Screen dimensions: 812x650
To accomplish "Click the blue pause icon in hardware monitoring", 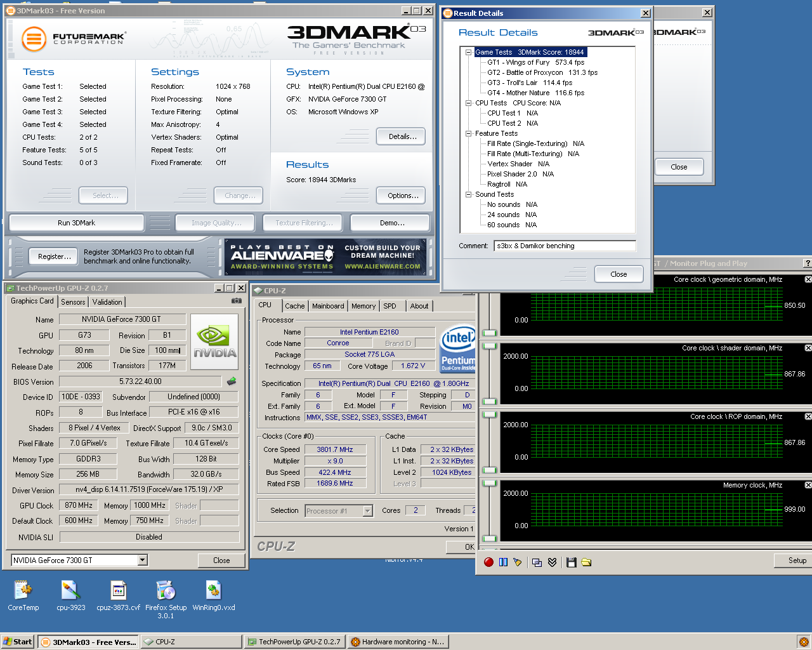I will 503,562.
